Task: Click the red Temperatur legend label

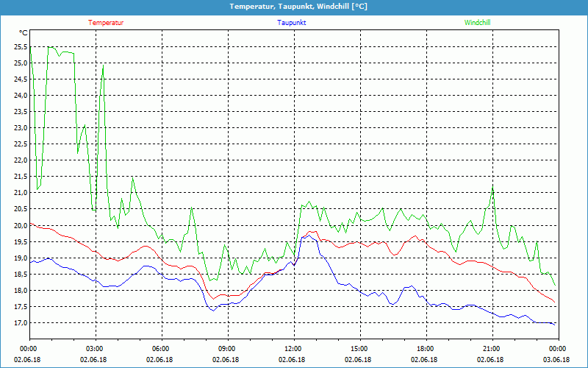Action: point(106,23)
